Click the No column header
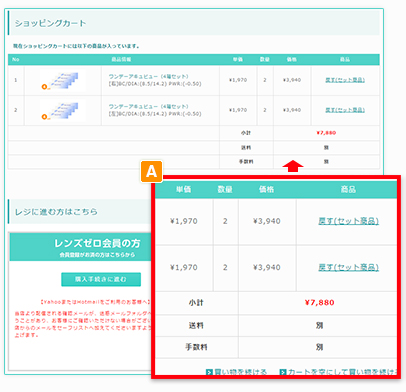The height and width of the screenshot is (392, 406). coord(16,59)
